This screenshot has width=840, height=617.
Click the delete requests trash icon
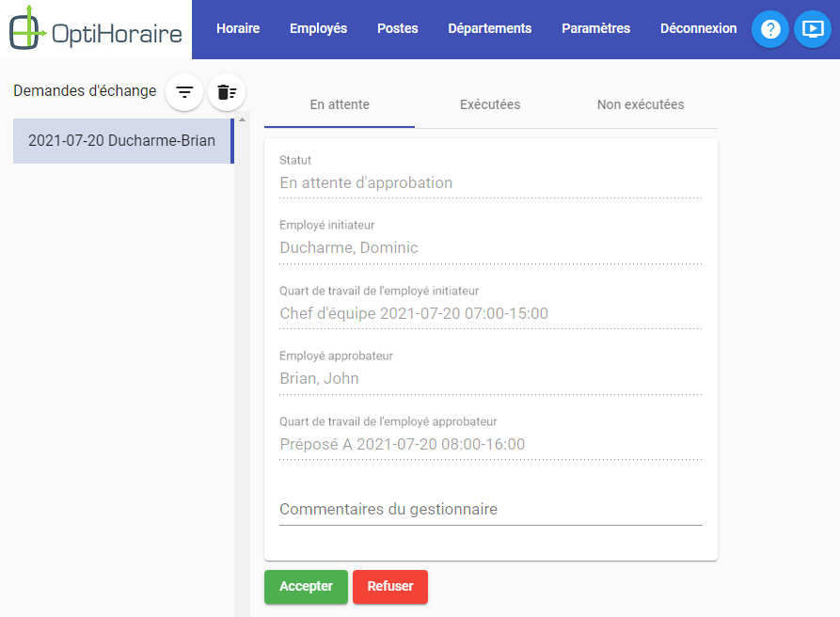tap(227, 92)
